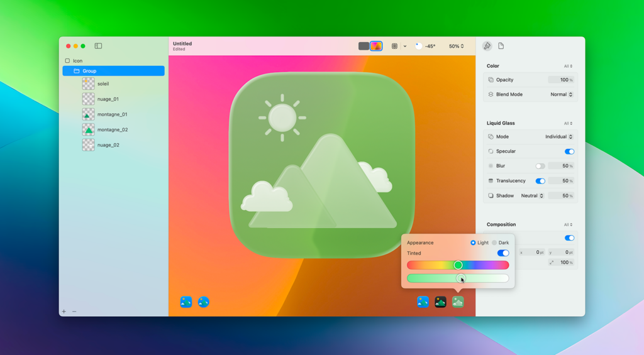Open Liquid Glass Mode Individual dropdown
This screenshot has width=644, height=355.
click(x=558, y=136)
